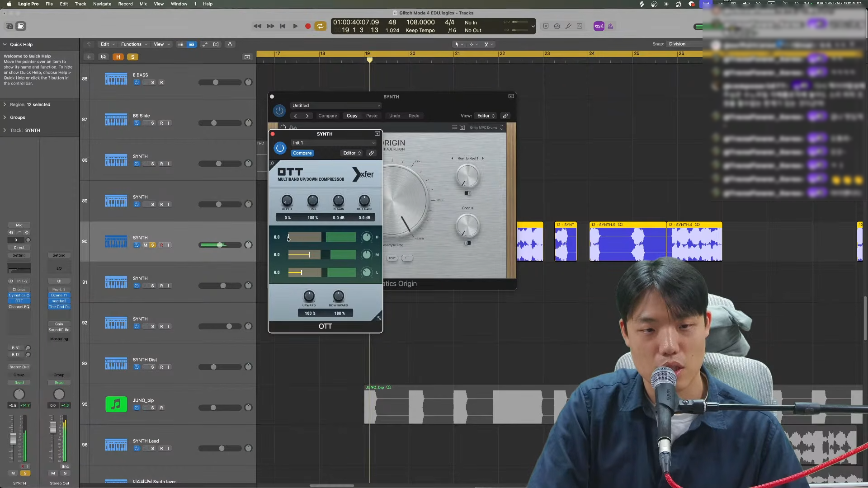Activate the Record button

click(308, 26)
